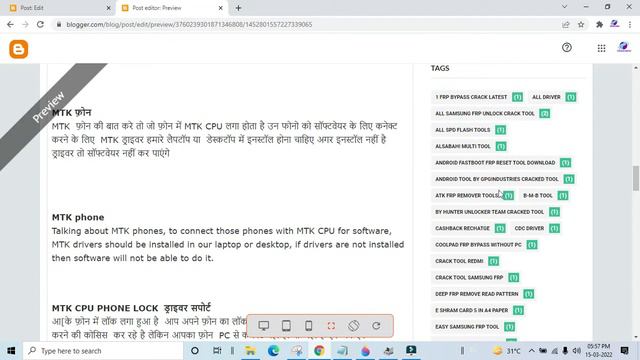Select desktop preview device icon
Viewport: 640px width, 360px height.
pos(264,326)
